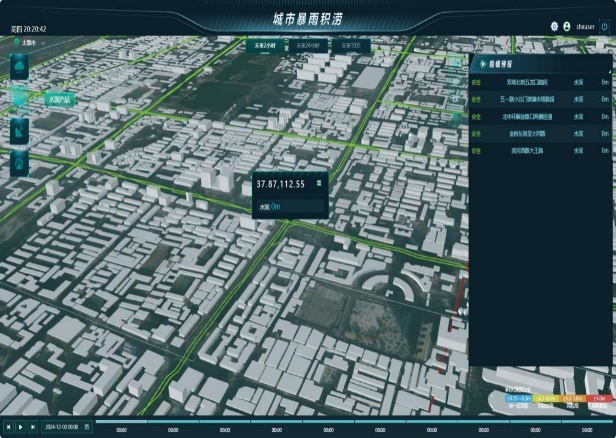The image size is (616, 438).
Task: Start timeline playback with play button
Action: 21,427
